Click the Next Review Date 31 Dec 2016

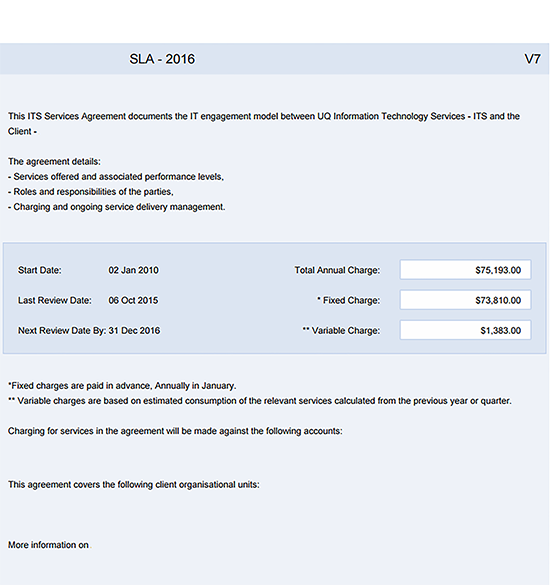[134, 331]
